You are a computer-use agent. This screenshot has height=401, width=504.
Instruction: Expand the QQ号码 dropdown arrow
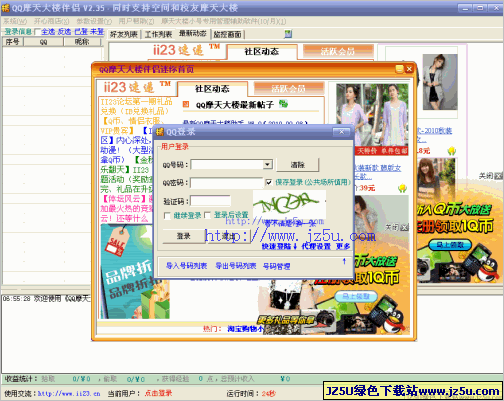[267, 164]
